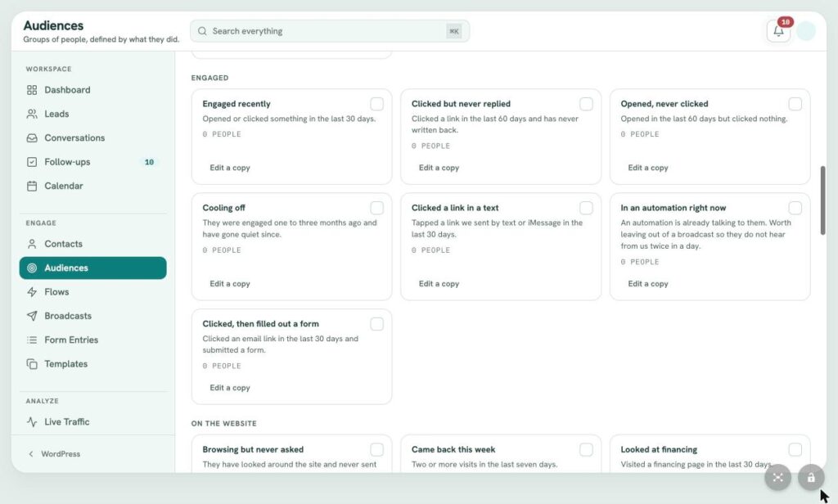
Task: Click the search magnifier icon
Action: 202,31
